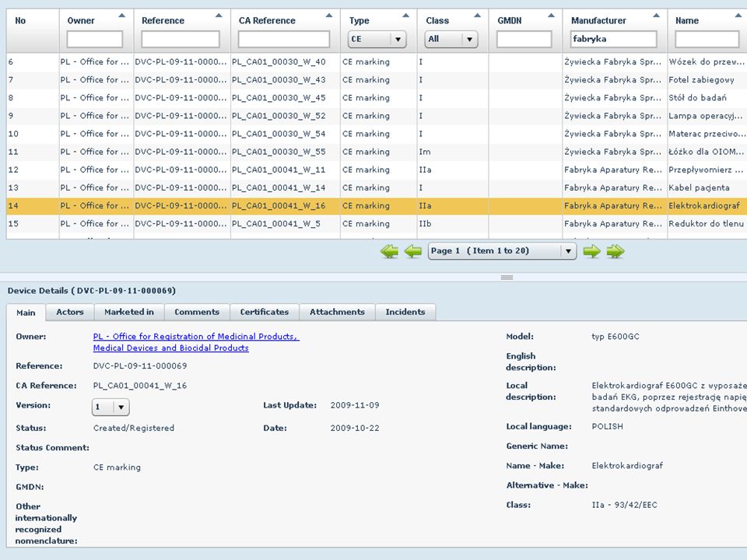747x560 pixels.
Task: Go to the previous page arrow
Action: tap(412, 251)
